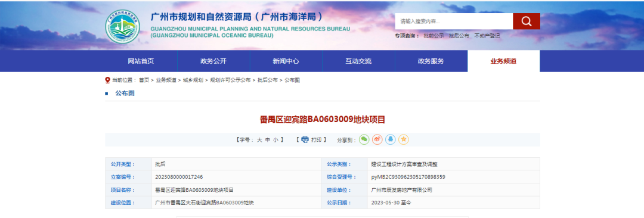Click the red search magnifier button
This screenshot has height=218, width=644.
point(527,21)
